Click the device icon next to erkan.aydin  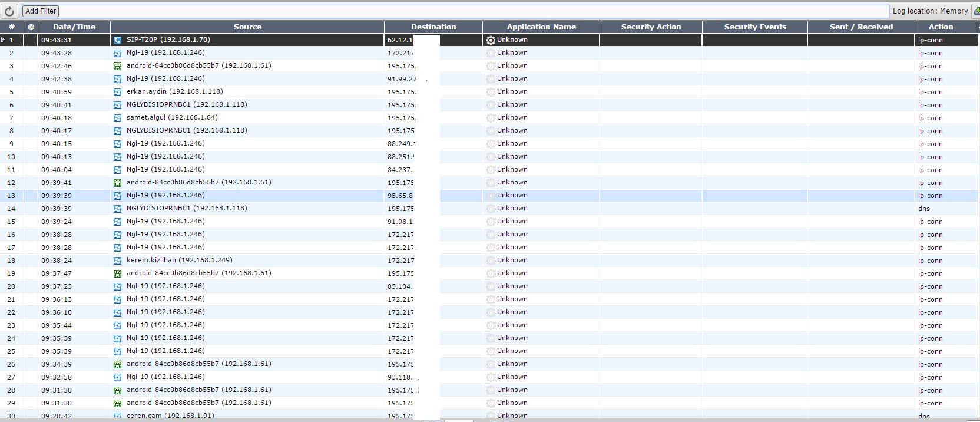click(x=117, y=92)
